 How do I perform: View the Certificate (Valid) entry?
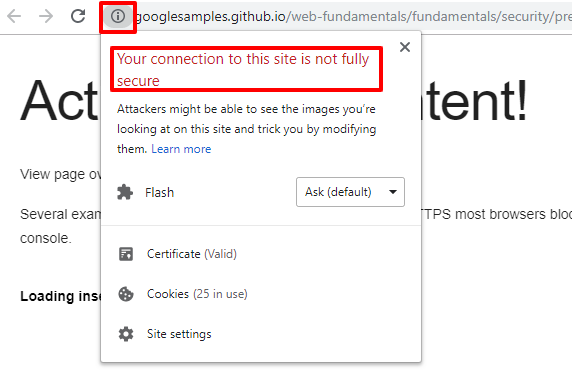pos(192,254)
